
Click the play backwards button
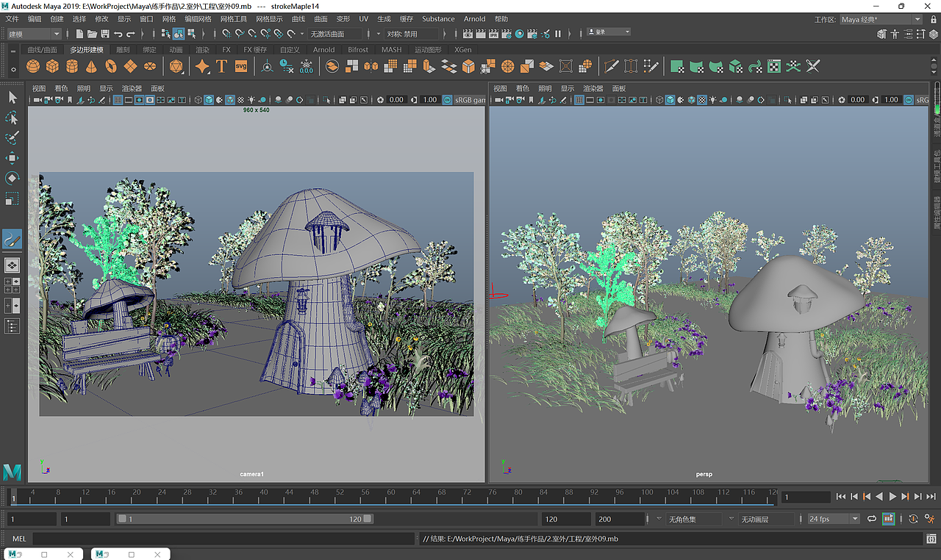pyautogui.click(x=880, y=497)
